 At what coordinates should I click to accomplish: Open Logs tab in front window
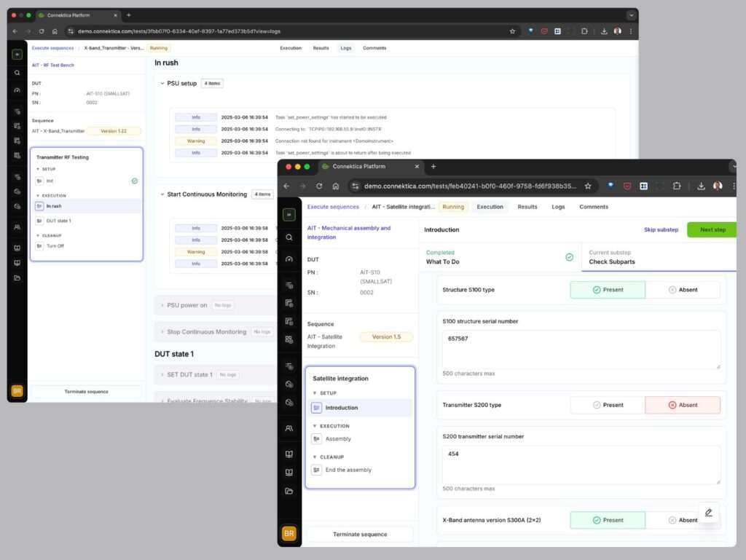click(558, 207)
